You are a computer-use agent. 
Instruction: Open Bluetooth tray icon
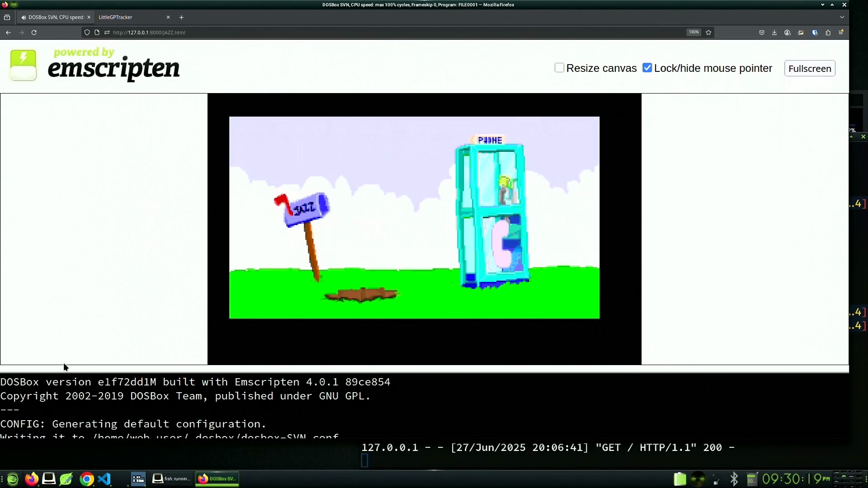[734, 479]
